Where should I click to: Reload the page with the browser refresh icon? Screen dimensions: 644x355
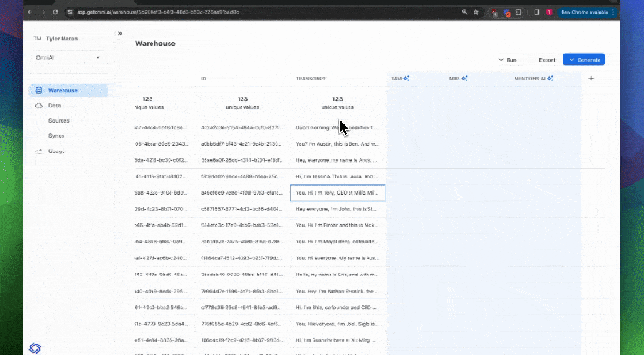click(x=56, y=12)
